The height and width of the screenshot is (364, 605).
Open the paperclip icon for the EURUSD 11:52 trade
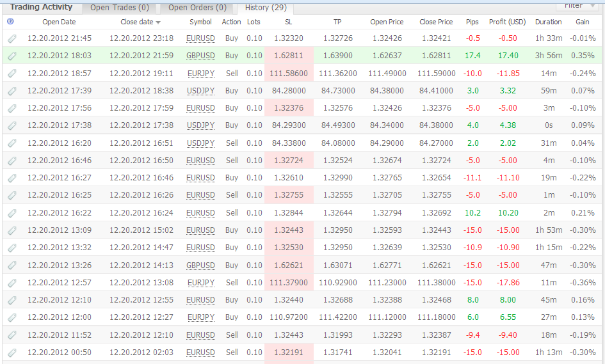click(12, 335)
